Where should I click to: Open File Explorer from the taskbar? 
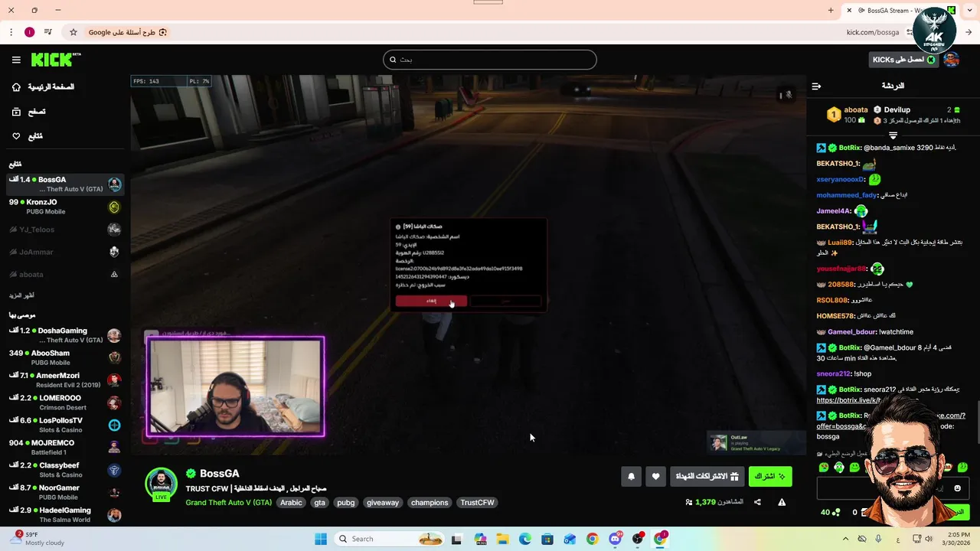tap(503, 539)
